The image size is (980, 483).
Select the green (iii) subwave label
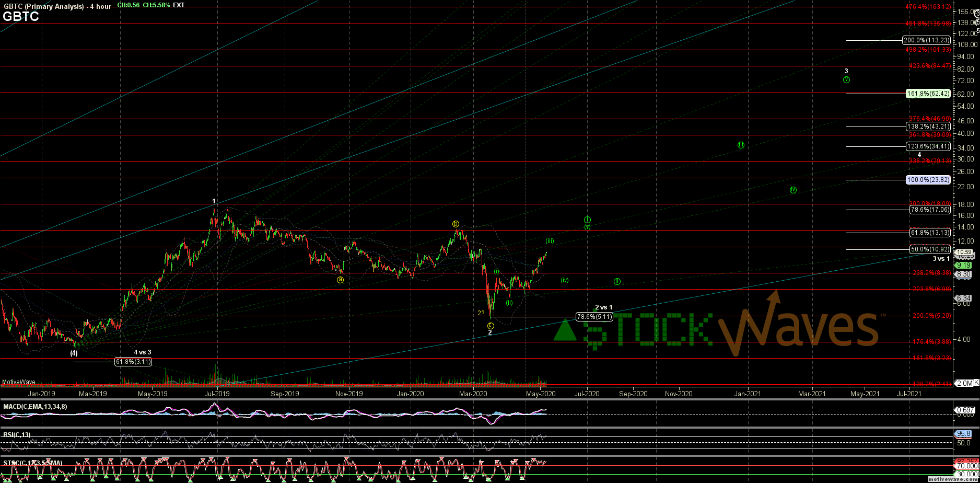pyautogui.click(x=550, y=241)
